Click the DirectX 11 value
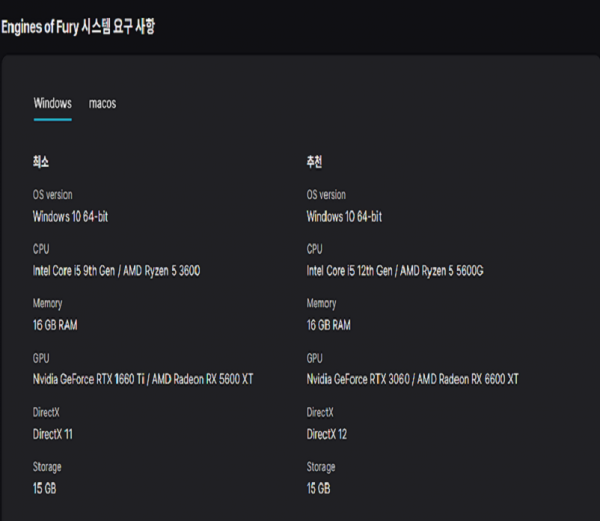The width and height of the screenshot is (600, 521). (53, 434)
